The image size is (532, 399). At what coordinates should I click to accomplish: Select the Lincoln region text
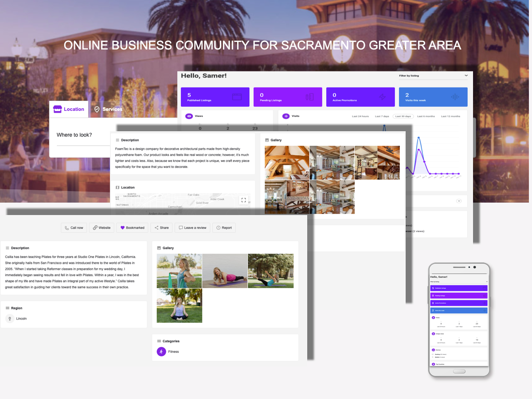21,319
